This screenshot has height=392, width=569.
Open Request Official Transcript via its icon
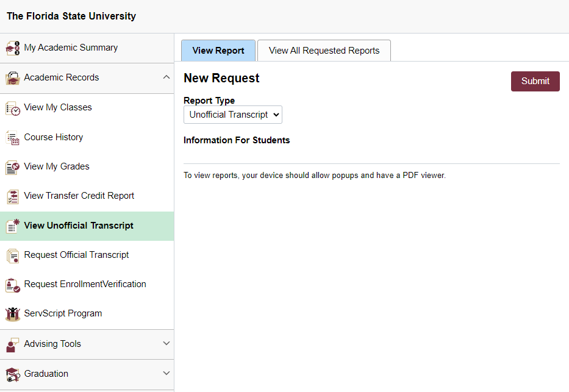(12, 255)
